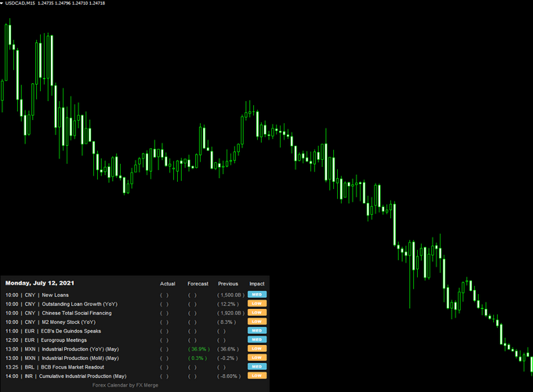This screenshot has height=392, width=533.
Task: Click the 36.6% previous value
Action: (x=228, y=349)
